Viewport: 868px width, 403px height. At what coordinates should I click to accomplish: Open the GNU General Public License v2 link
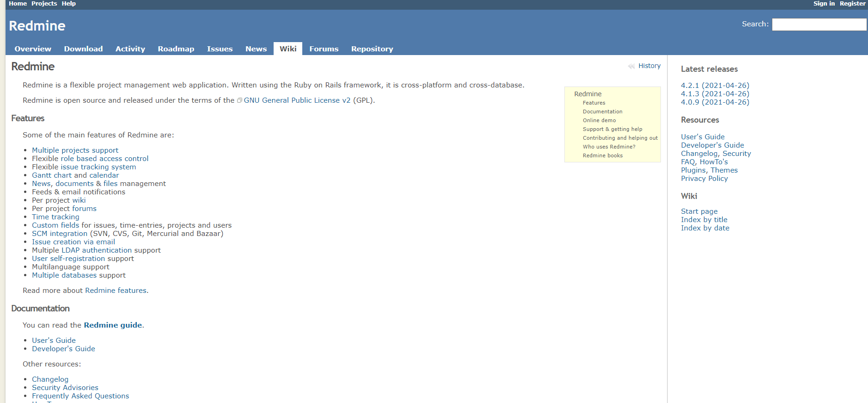click(x=297, y=100)
